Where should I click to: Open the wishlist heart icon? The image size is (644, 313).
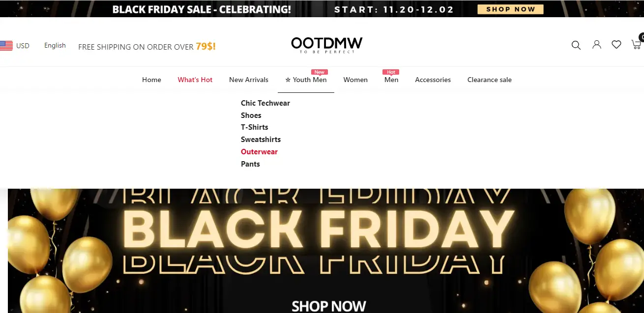pos(616,45)
